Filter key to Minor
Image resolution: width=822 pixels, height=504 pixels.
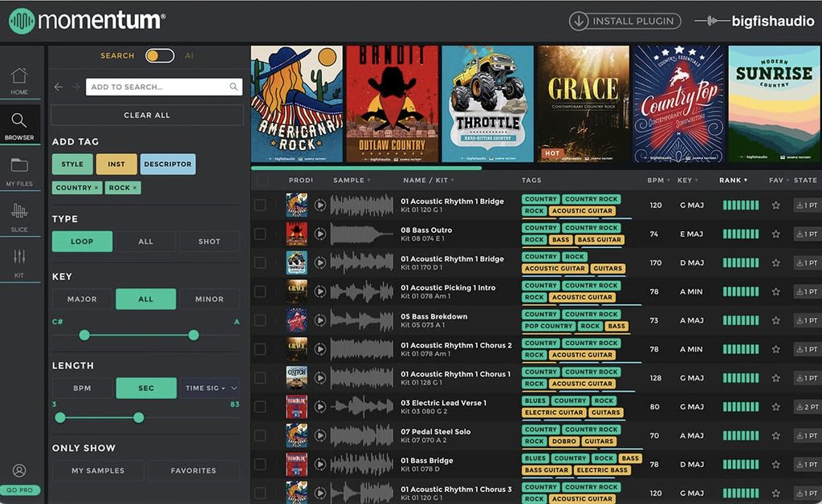point(210,299)
